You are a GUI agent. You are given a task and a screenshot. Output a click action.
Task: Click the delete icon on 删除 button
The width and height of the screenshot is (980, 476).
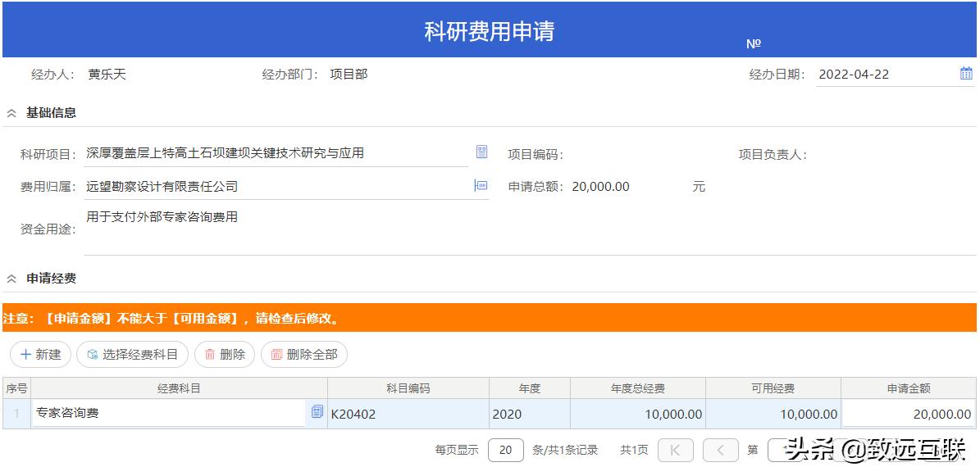tap(208, 355)
